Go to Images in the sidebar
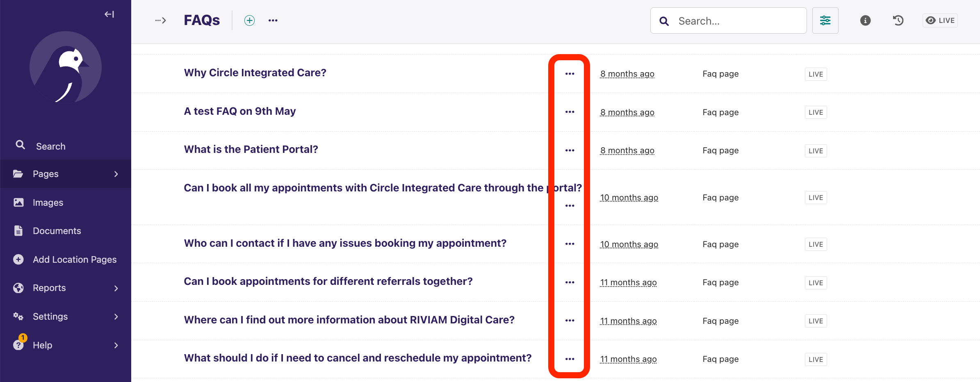 (48, 202)
